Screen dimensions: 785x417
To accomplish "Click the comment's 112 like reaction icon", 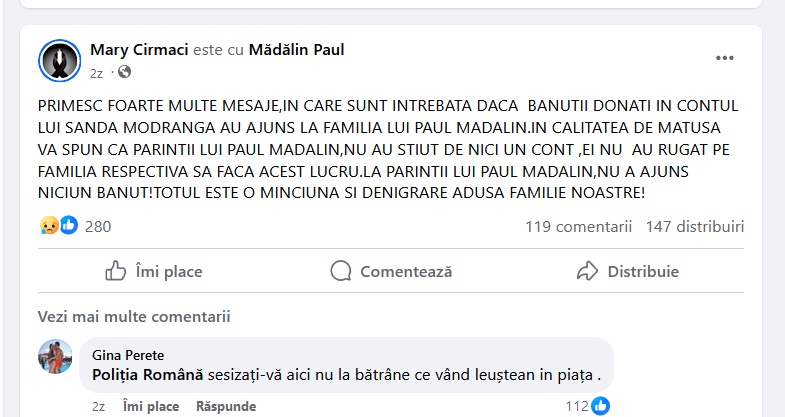I will tap(600, 405).
